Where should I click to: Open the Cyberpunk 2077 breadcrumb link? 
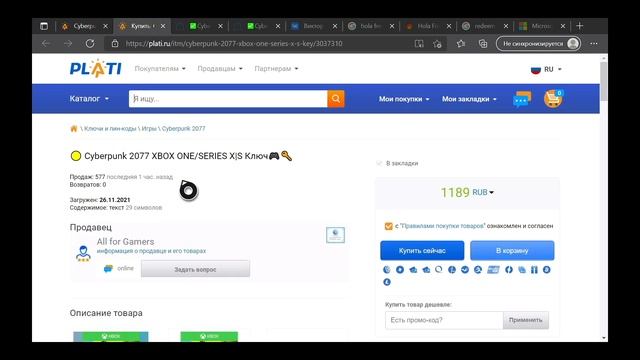pyautogui.click(x=184, y=129)
